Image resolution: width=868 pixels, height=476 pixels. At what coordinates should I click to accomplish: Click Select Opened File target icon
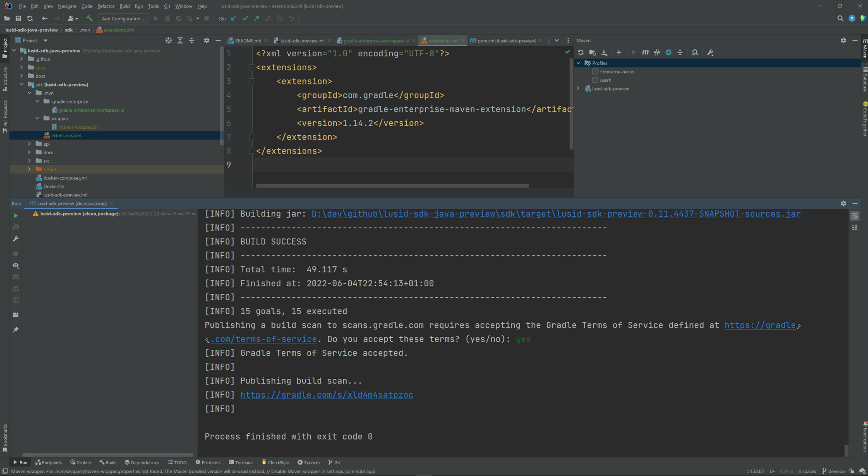point(168,40)
